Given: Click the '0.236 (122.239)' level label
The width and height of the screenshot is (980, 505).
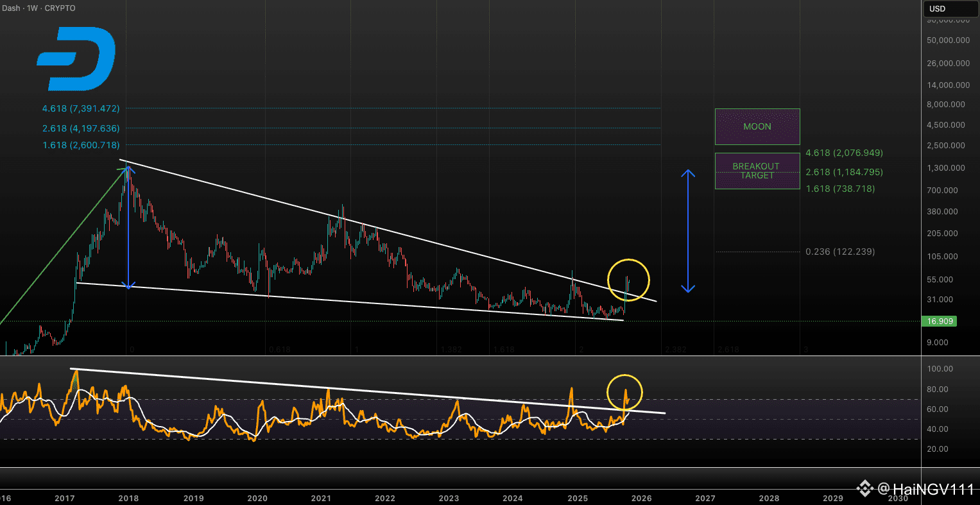Looking at the screenshot, I should coord(840,252).
